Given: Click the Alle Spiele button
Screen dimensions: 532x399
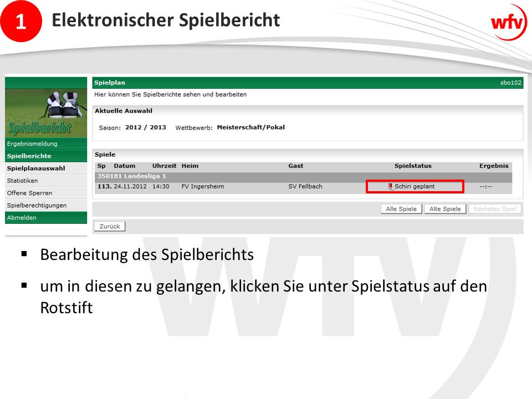Looking at the screenshot, I should [401, 209].
